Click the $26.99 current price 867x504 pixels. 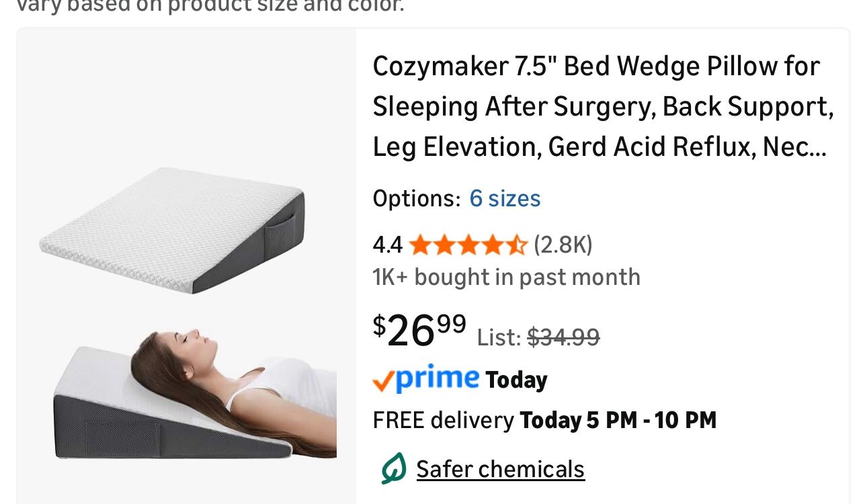(419, 332)
